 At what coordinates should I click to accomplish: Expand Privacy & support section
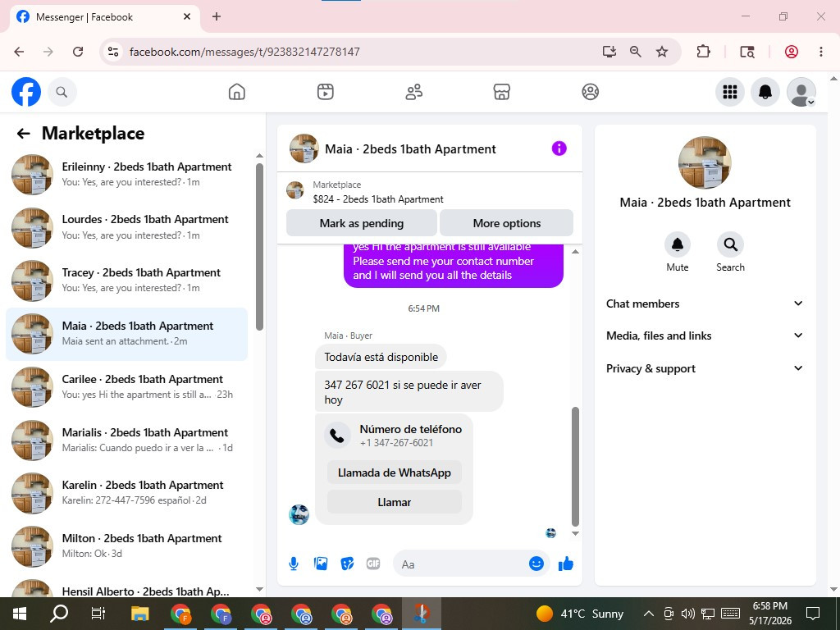705,368
